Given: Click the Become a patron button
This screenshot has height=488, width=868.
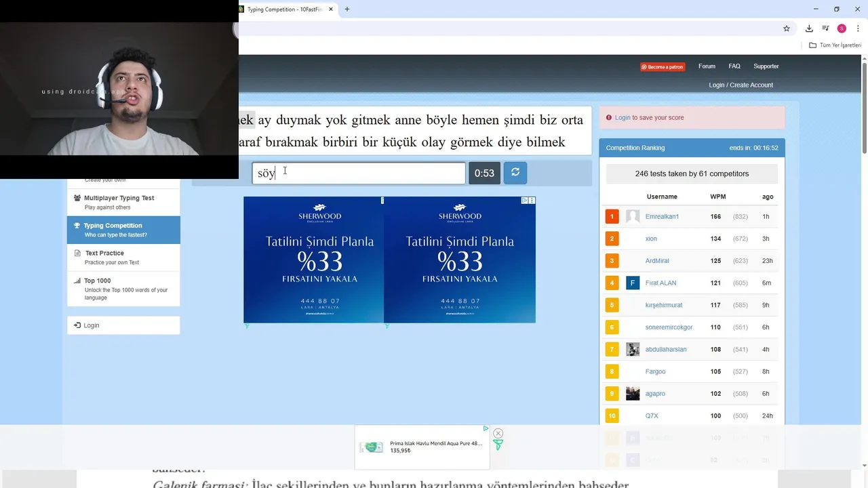Looking at the screenshot, I should point(663,67).
